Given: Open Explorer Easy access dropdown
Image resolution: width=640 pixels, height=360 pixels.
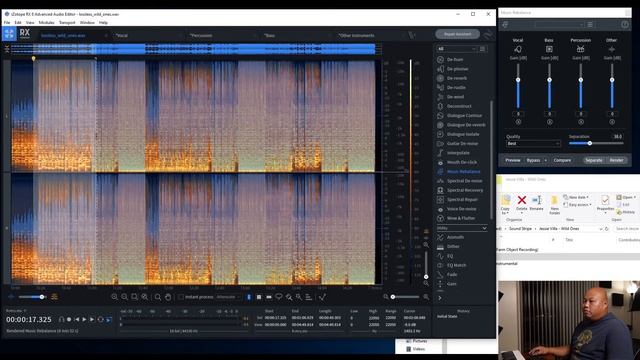Looking at the screenshot, I should click(x=577, y=205).
